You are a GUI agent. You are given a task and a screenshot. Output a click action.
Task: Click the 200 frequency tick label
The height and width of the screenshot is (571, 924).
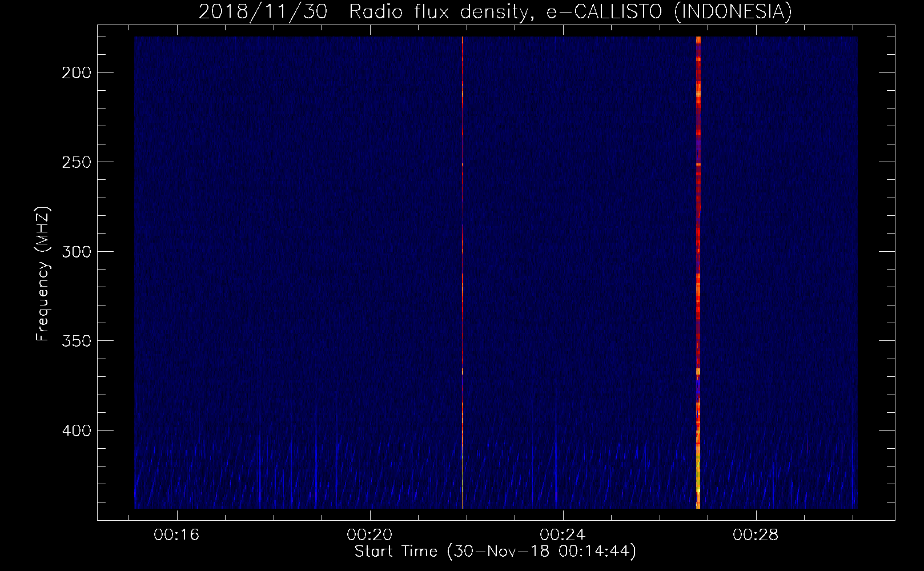[x=77, y=73]
